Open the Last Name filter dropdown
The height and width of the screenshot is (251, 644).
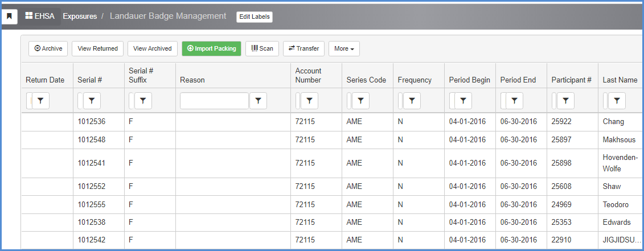(617, 101)
